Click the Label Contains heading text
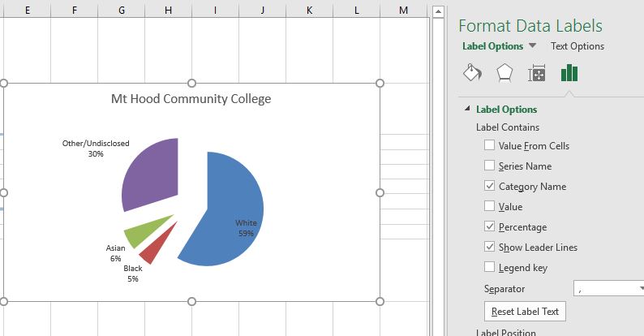The height and width of the screenshot is (336, 644). coord(508,127)
